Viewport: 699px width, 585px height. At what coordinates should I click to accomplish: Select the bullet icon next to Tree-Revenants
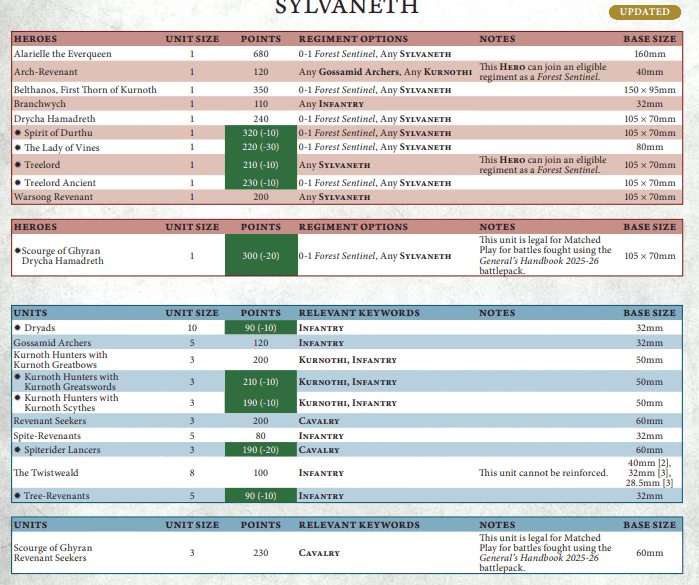pyautogui.click(x=17, y=496)
